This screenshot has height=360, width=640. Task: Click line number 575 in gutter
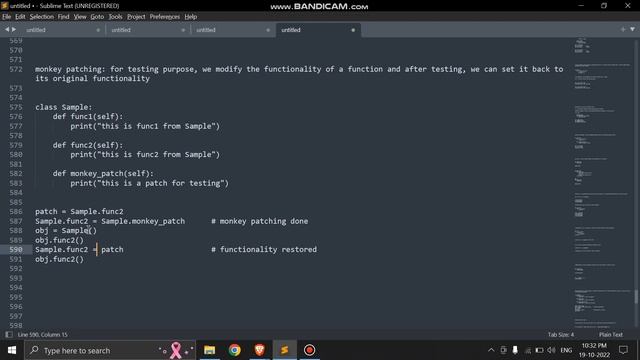(x=16, y=107)
